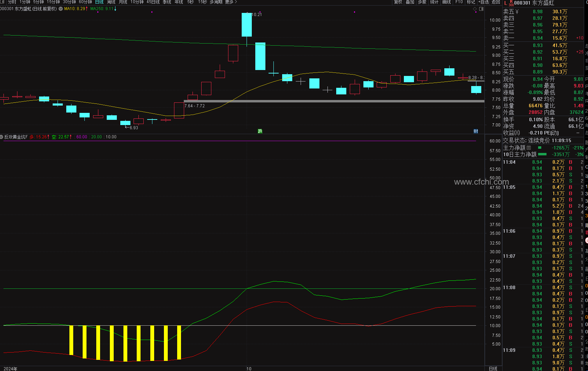Click the tallest cyan candle at 10.21

point(247,25)
